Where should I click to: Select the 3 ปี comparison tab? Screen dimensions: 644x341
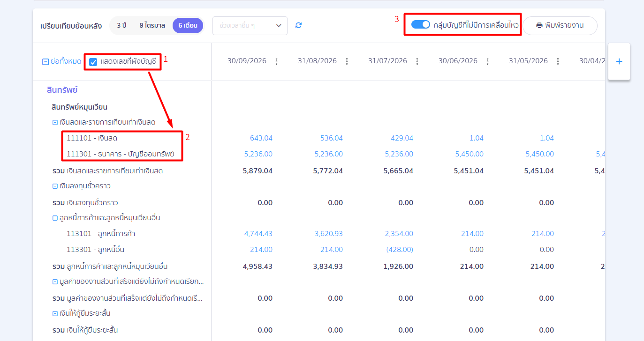(121, 25)
